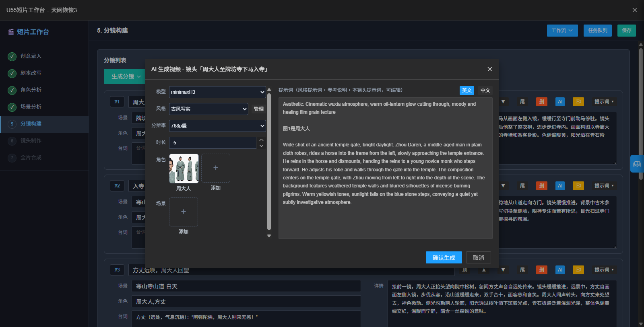Click the 管理 button beside style
The height and width of the screenshot is (327, 644).
click(259, 109)
